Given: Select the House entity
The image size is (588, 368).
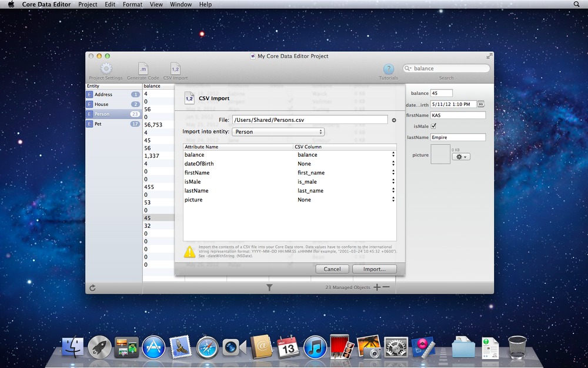Looking at the screenshot, I should [x=113, y=104].
